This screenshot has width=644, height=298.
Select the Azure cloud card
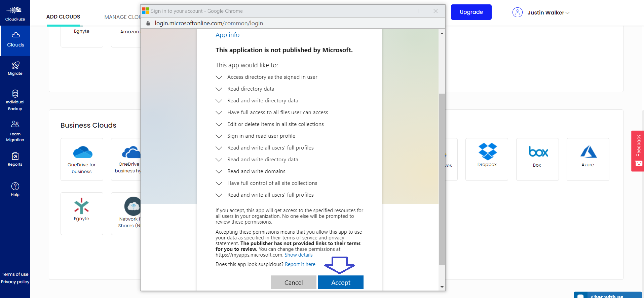[588, 159]
